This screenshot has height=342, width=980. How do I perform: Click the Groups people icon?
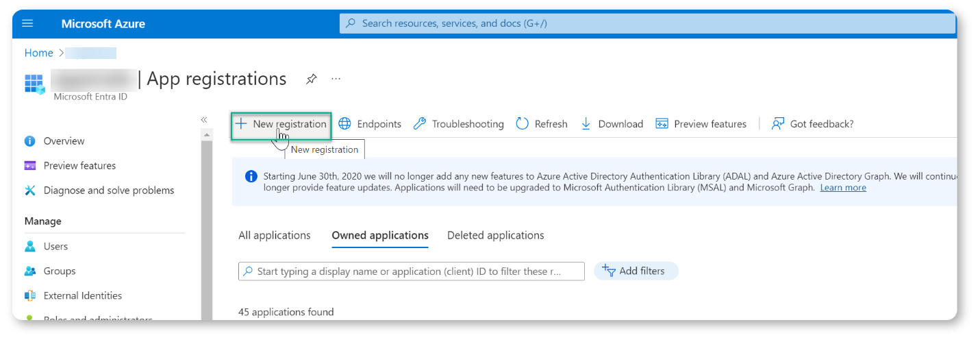[30, 271]
